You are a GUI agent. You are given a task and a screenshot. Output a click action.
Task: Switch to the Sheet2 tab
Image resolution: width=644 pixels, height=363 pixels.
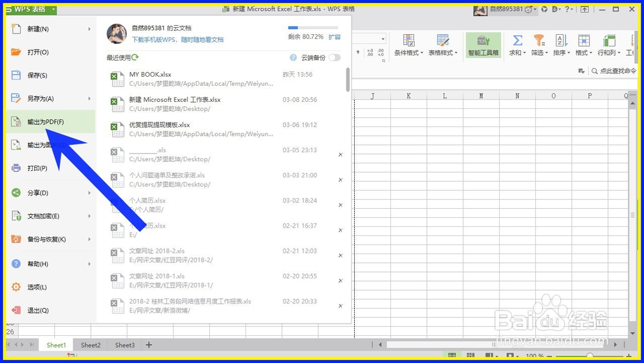point(90,345)
